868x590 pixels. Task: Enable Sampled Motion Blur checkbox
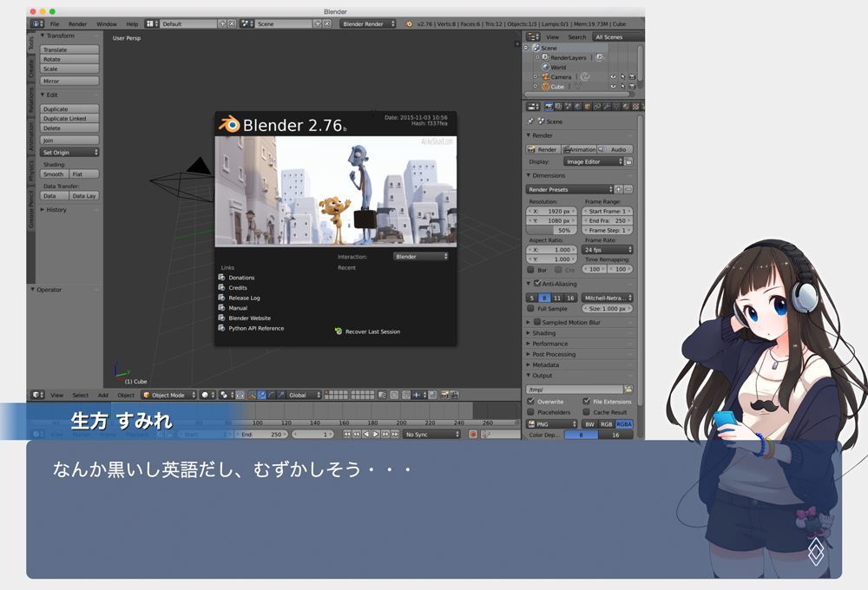pos(537,322)
